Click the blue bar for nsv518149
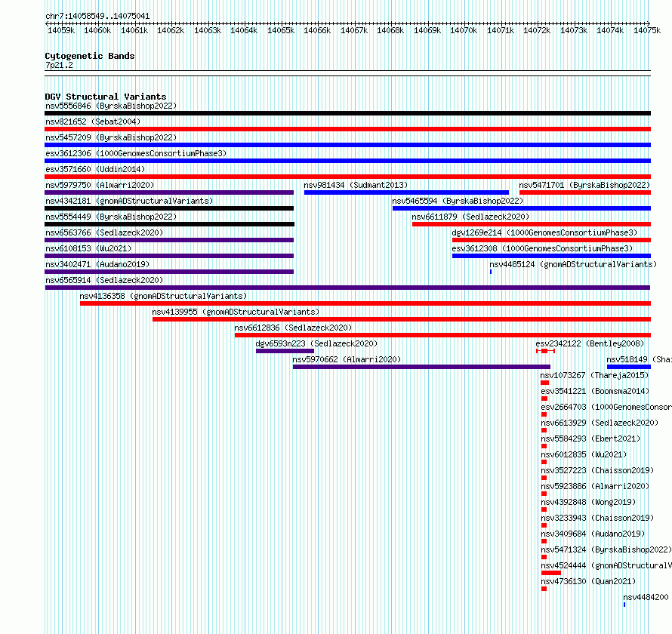672x634 pixels. point(629,367)
